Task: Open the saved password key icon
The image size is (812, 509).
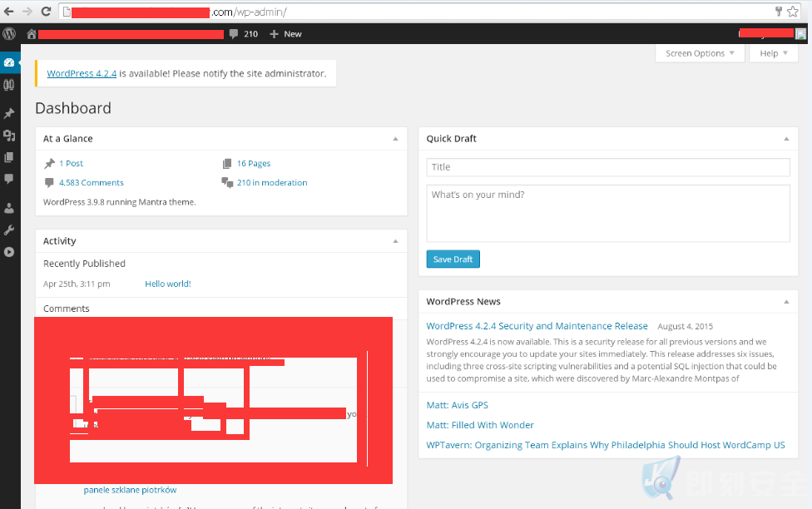Action: point(779,12)
